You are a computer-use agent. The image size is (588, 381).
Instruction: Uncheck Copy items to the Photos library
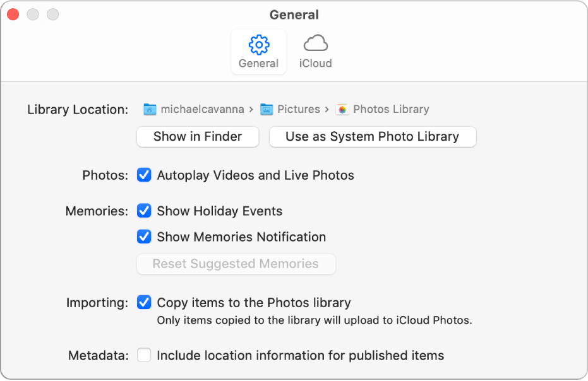pyautogui.click(x=144, y=303)
